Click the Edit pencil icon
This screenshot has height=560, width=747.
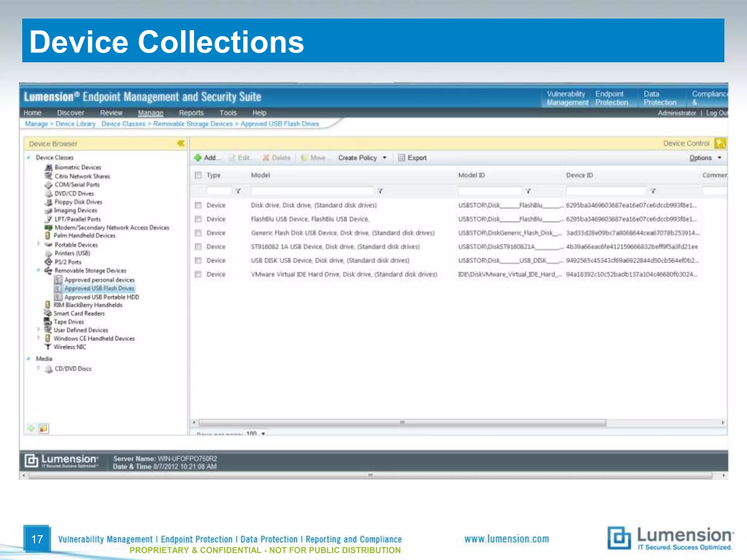click(x=232, y=158)
